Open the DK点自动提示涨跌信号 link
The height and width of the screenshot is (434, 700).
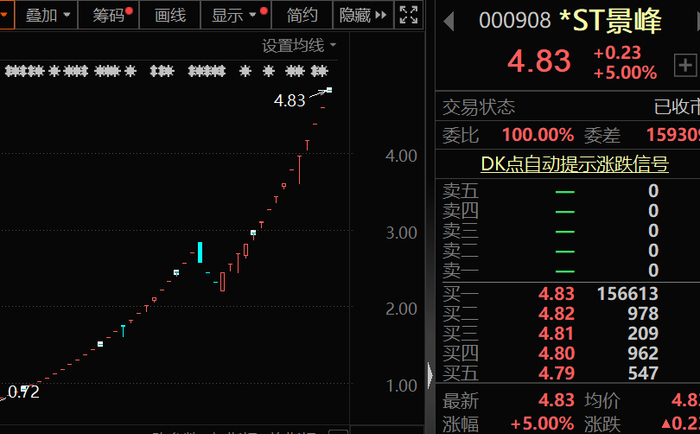pos(575,164)
